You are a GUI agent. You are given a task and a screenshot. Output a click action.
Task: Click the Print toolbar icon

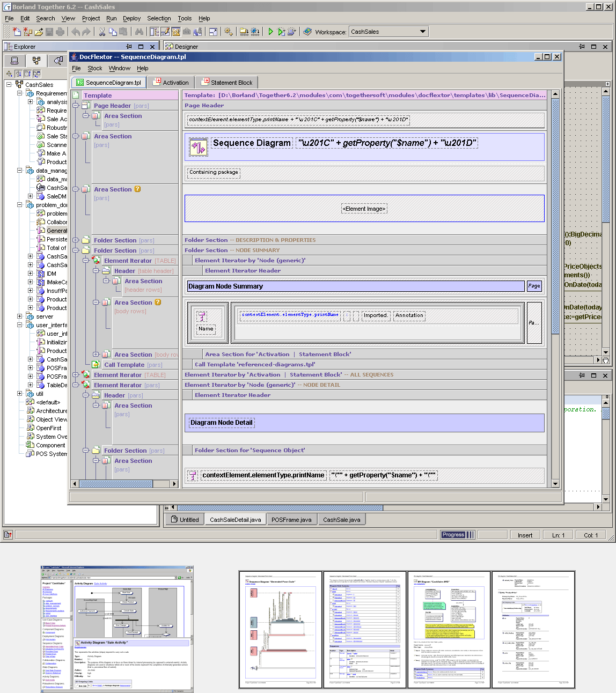point(60,32)
